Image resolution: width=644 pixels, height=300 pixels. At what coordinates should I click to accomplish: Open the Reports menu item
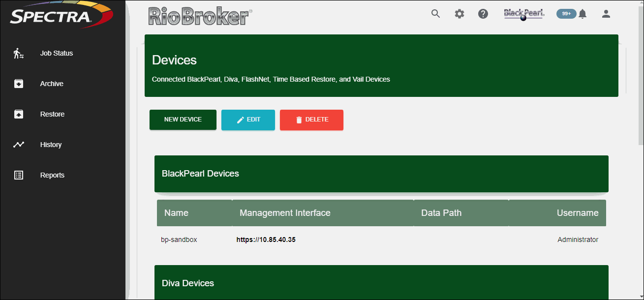[x=52, y=175]
